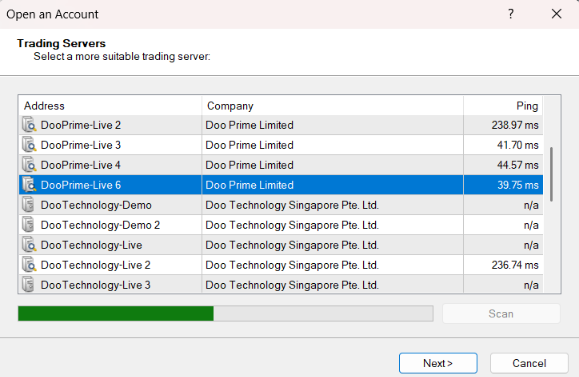Viewport: 579px width, 377px height.
Task: Click the Next button to continue
Action: [438, 363]
